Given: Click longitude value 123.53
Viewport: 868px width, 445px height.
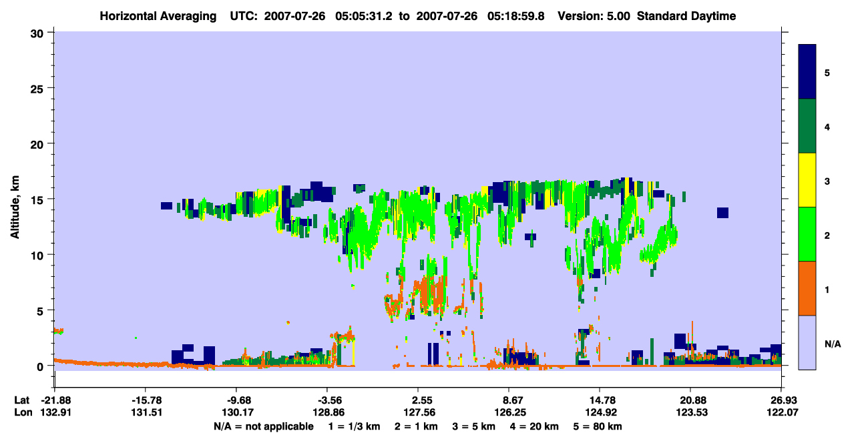Looking at the screenshot, I should (690, 412).
